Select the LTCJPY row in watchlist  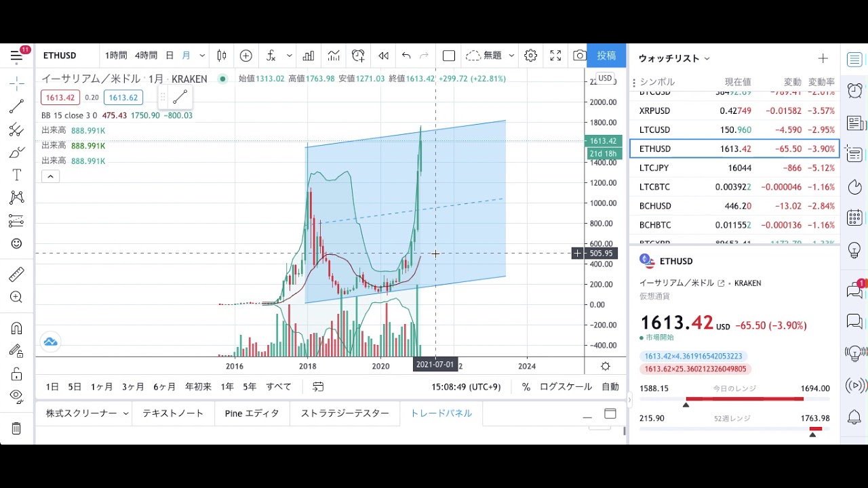coord(734,167)
